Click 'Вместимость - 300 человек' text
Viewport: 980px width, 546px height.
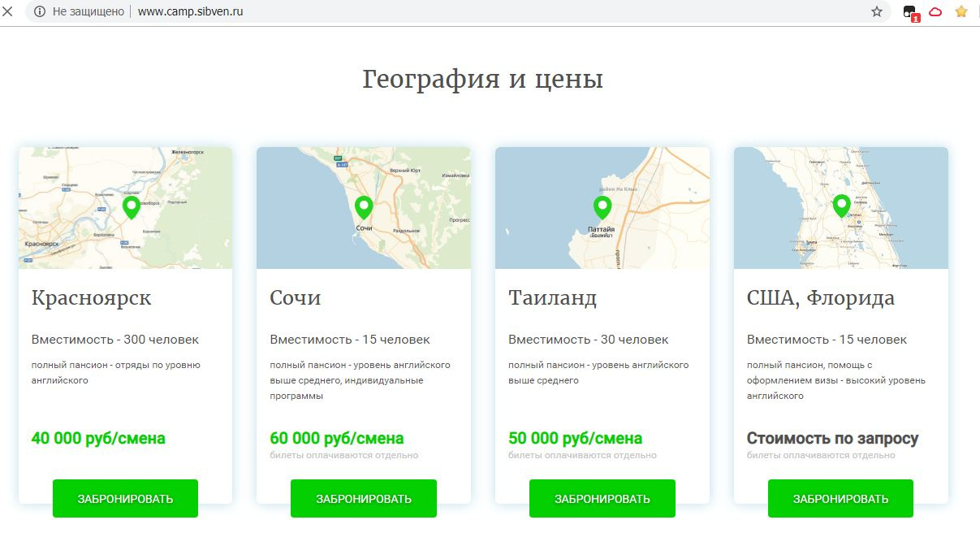pyautogui.click(x=115, y=340)
